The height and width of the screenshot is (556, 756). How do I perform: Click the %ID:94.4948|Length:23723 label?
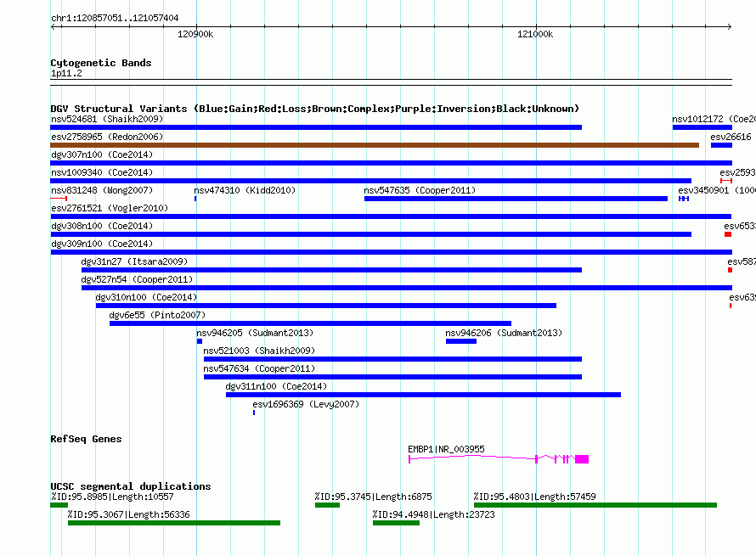pos(433,514)
